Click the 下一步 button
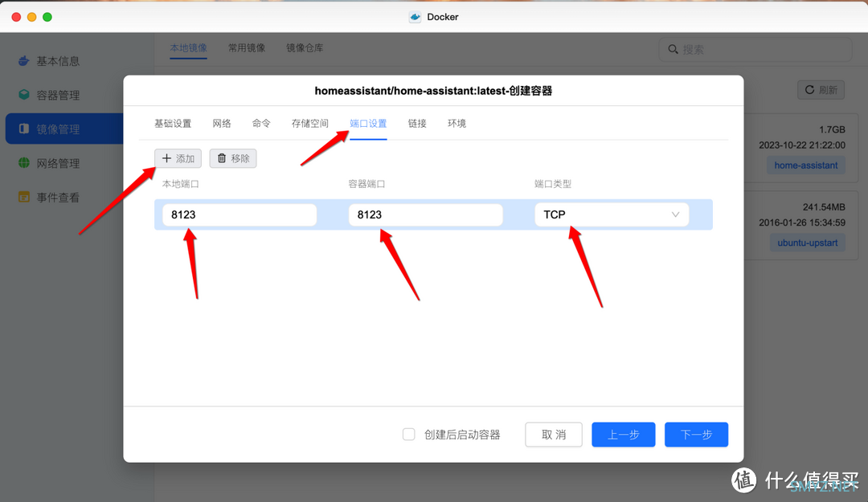This screenshot has height=502, width=868. [x=696, y=435]
